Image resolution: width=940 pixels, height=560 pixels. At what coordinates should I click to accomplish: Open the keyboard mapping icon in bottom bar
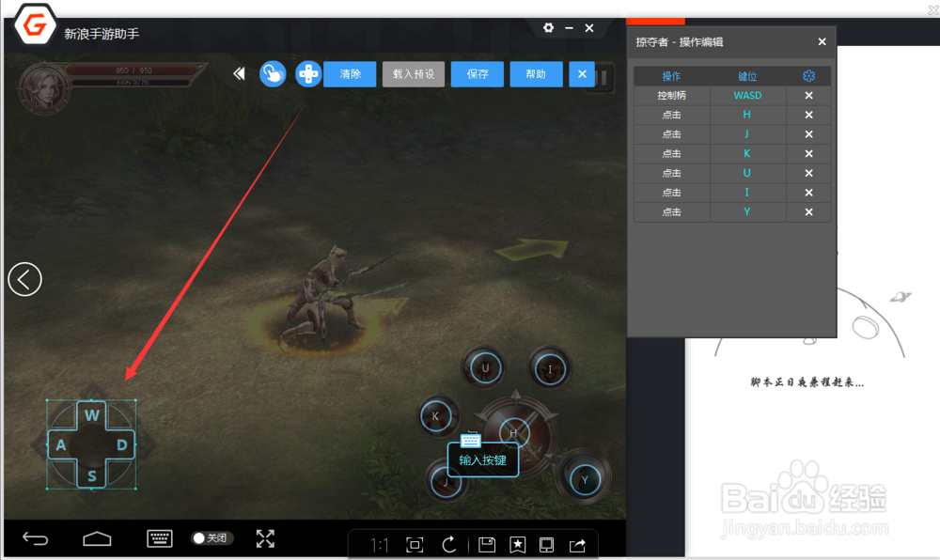tap(160, 538)
